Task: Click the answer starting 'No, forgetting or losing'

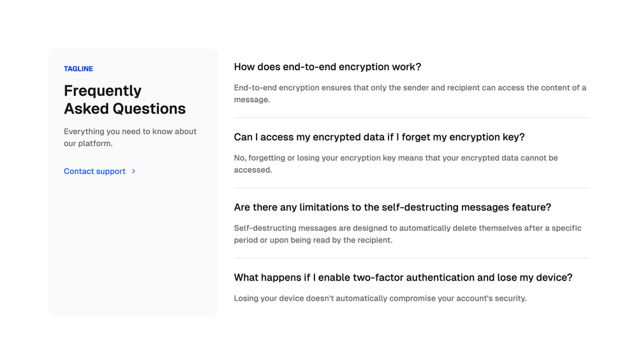Action: (396, 164)
